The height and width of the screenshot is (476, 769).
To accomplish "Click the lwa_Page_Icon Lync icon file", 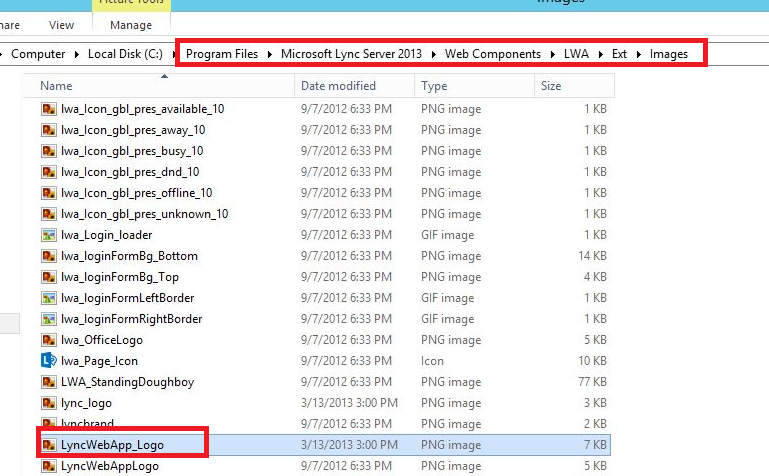I will pos(48,361).
